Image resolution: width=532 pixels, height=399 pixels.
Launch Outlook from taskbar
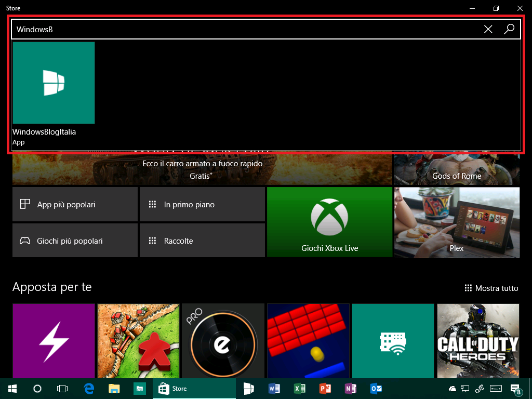376,389
